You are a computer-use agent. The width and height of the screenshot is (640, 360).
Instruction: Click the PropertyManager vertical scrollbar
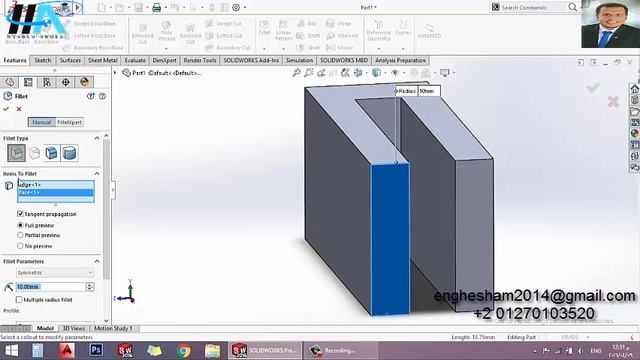click(107, 208)
